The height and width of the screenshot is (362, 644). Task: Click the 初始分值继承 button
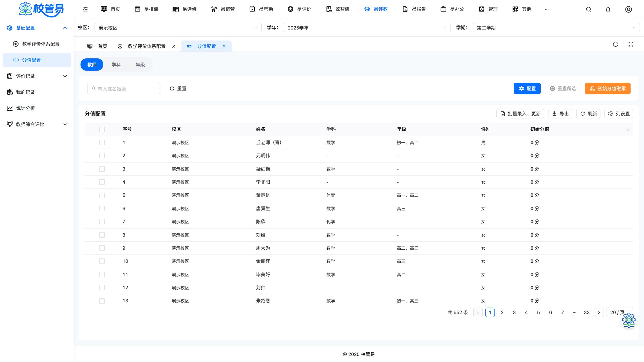[x=608, y=88]
